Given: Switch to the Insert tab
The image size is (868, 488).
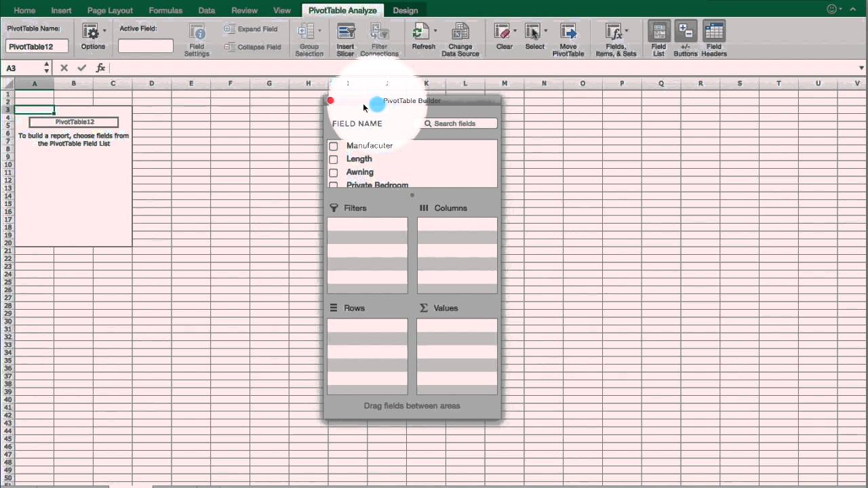Looking at the screenshot, I should coord(61,10).
